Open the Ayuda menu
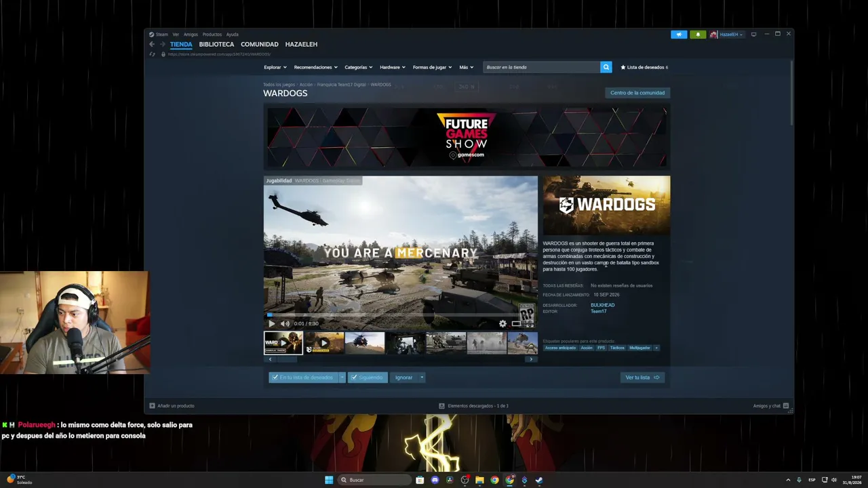This screenshot has height=488, width=868. [x=233, y=35]
